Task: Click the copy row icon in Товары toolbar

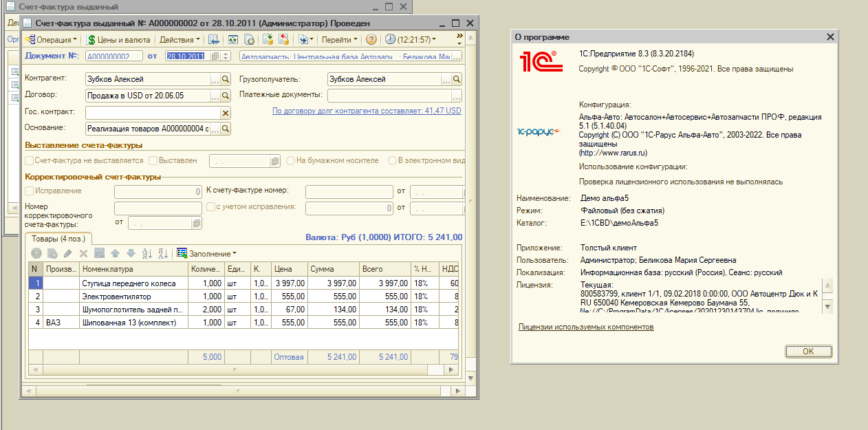Action: pos(52,253)
